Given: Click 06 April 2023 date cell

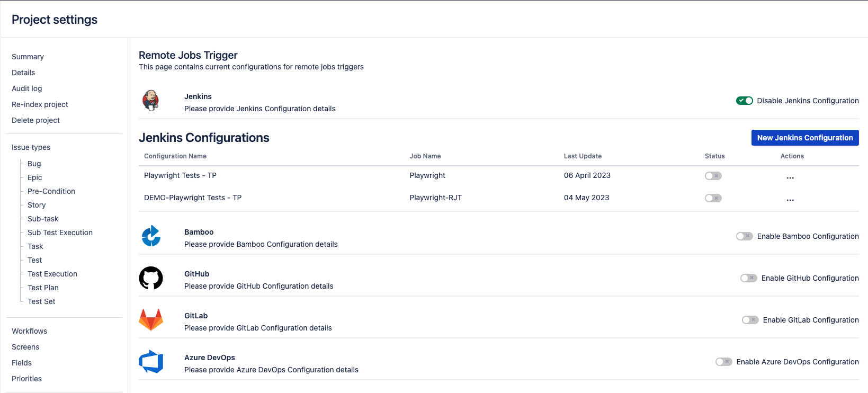Looking at the screenshot, I should click(x=587, y=175).
